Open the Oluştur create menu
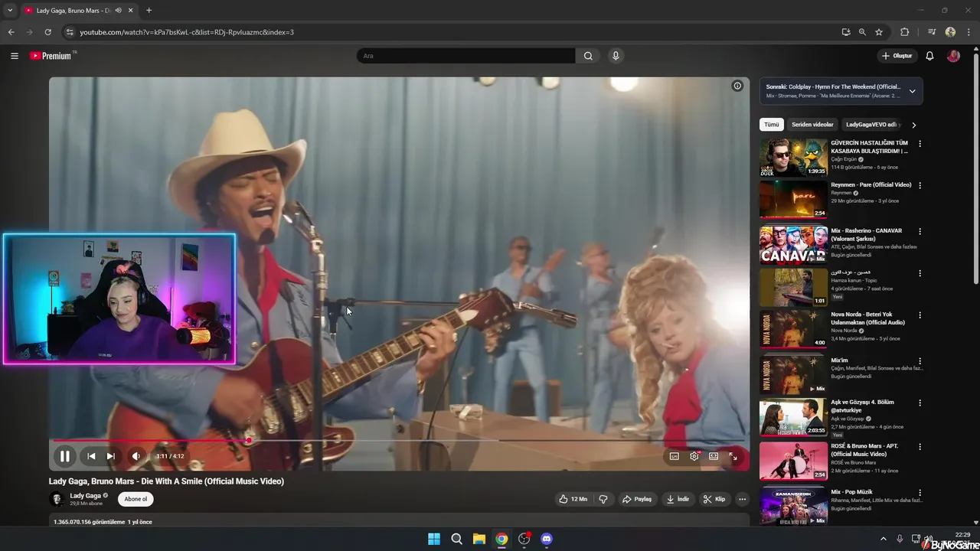 click(x=897, y=56)
